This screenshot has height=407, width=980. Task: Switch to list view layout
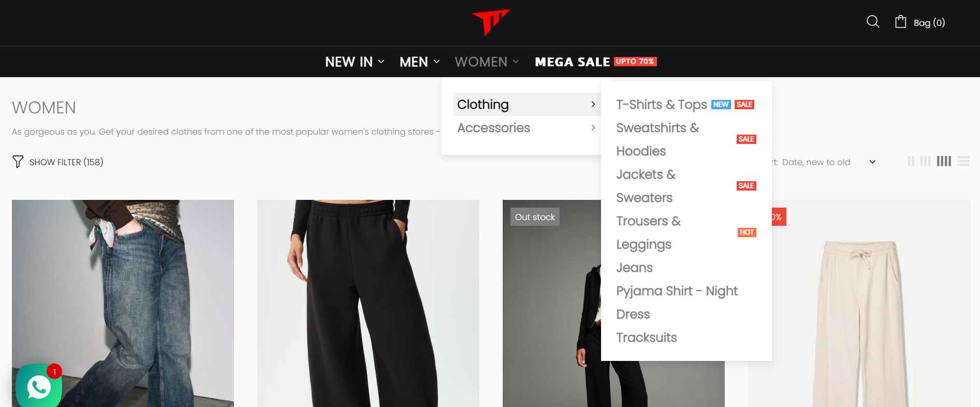click(963, 161)
